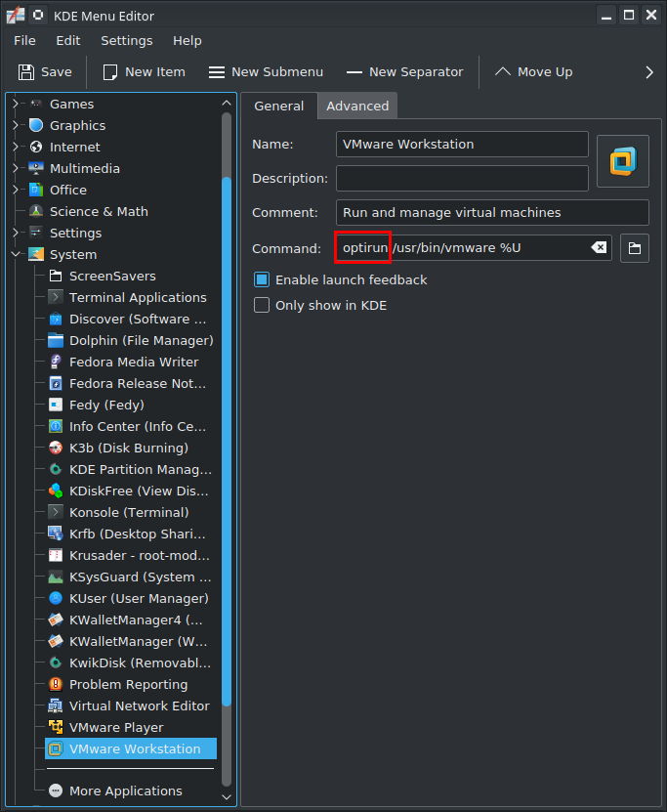Create a New Item from toolbar

(x=145, y=72)
